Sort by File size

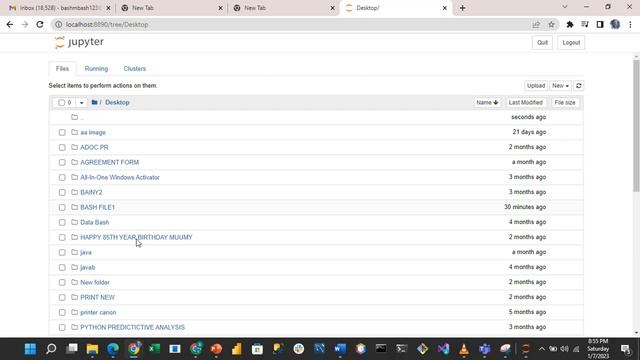coord(565,102)
